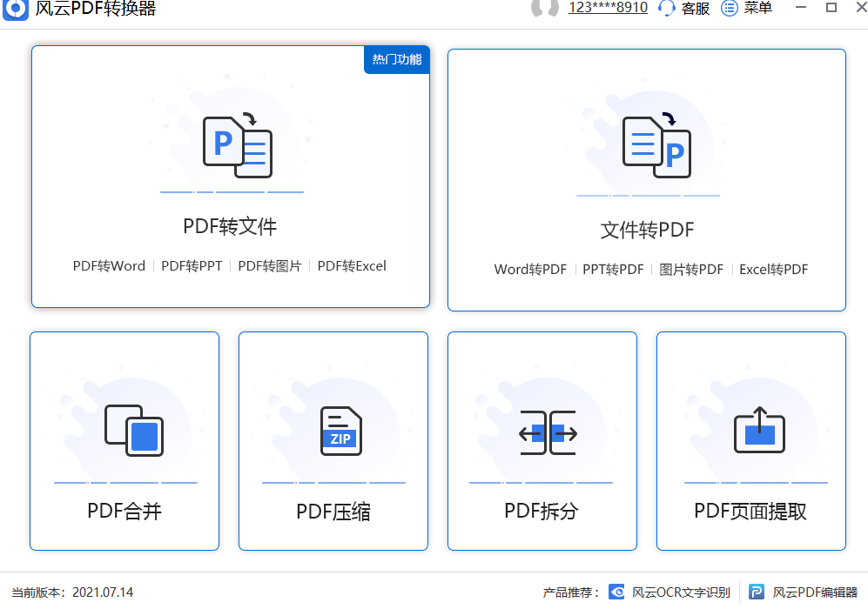The width and height of the screenshot is (868, 609).
Task: Click the 风云PDF转换器 app logo
Action: (x=16, y=10)
